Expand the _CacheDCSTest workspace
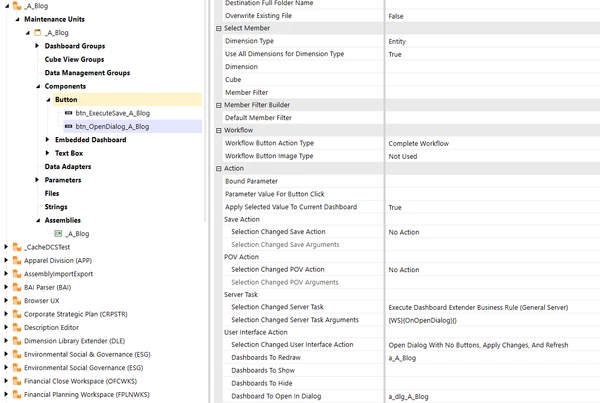Viewport: 600px width, 403px height. [6, 247]
